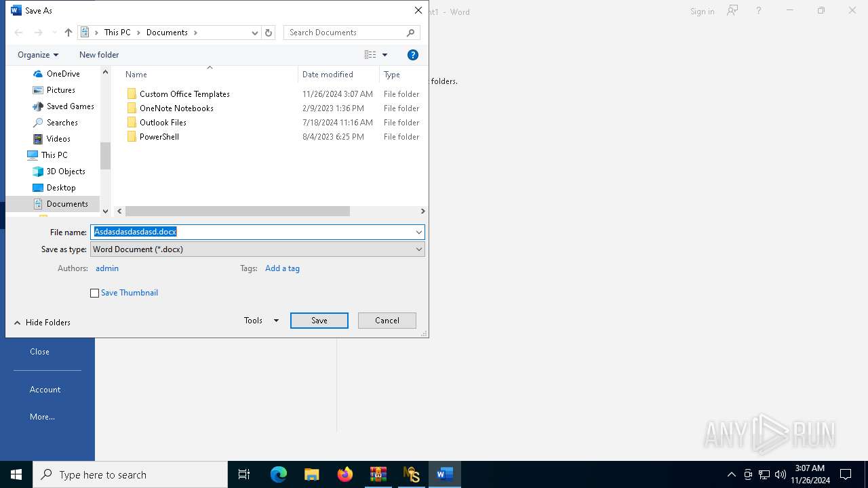Create a New folder
This screenshot has height=488, width=868.
click(99, 55)
